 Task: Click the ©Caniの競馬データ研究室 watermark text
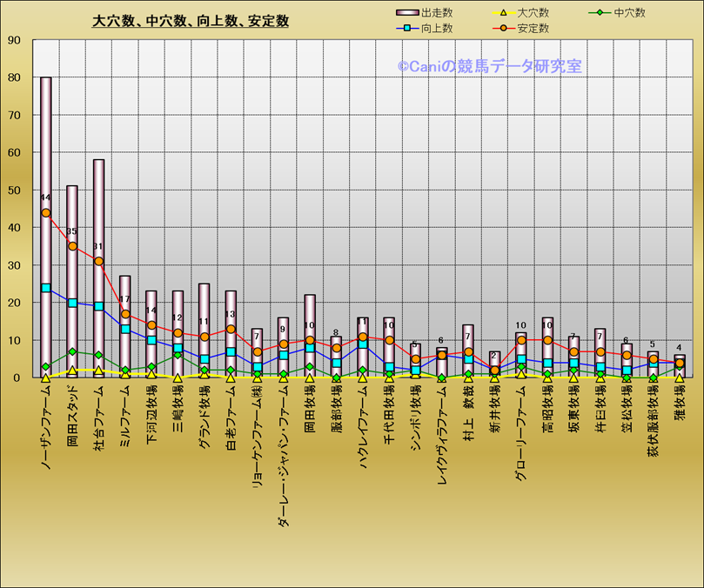pos(490,66)
